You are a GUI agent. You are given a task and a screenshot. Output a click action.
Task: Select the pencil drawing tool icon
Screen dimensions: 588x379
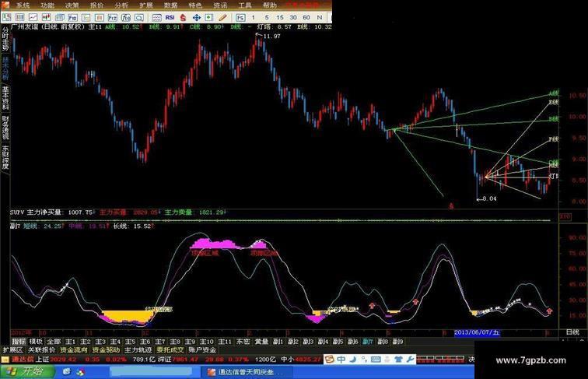[222, 17]
